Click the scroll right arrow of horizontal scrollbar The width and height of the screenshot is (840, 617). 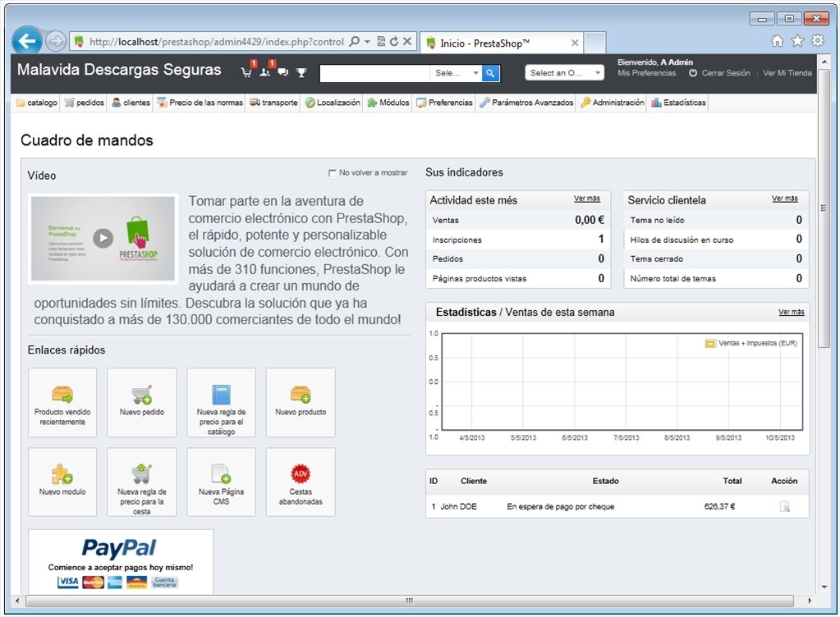[x=810, y=601]
